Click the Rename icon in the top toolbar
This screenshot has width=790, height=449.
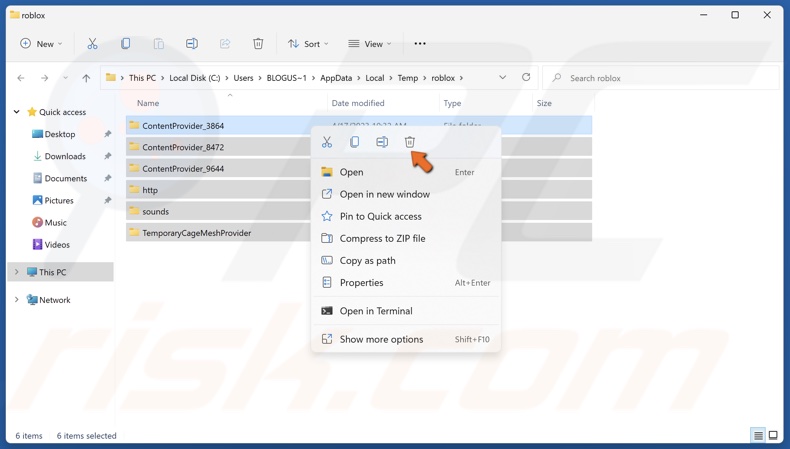tap(191, 44)
